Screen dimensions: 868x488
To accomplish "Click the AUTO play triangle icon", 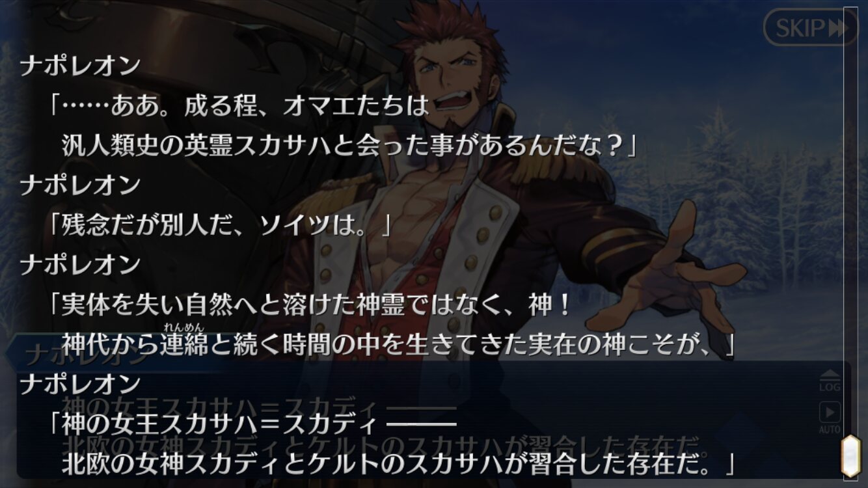I will click(x=829, y=413).
